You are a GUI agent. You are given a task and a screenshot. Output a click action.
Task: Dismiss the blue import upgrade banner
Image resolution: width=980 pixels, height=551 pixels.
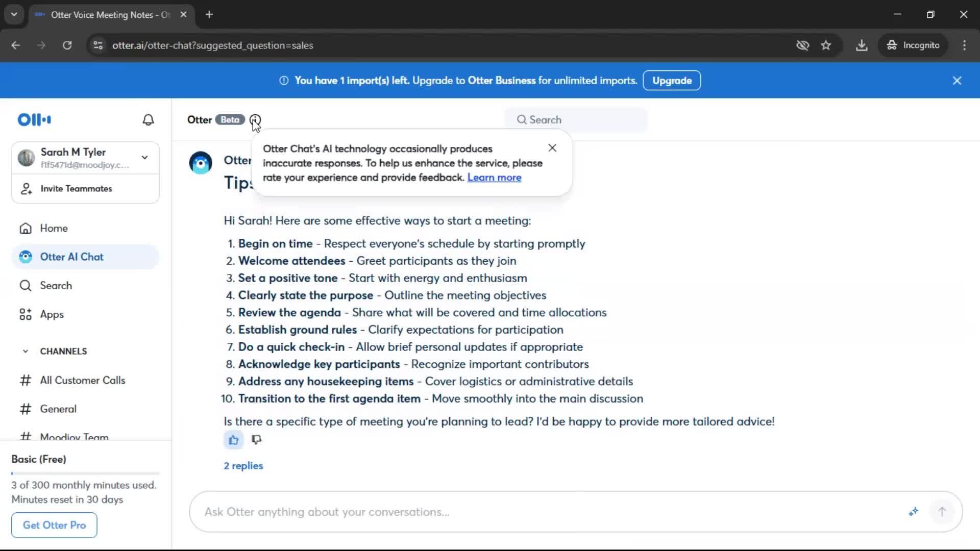coord(957,81)
